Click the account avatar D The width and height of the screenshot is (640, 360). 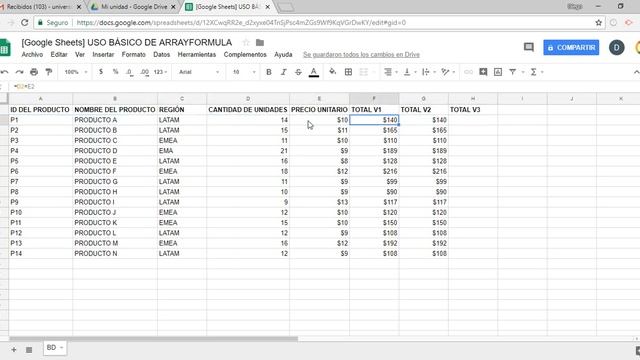click(616, 48)
